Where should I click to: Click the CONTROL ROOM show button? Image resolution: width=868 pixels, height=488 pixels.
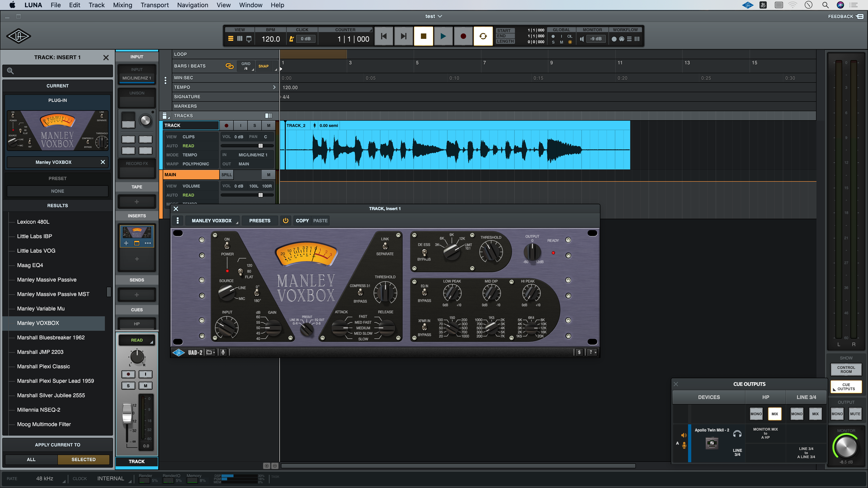pos(846,369)
